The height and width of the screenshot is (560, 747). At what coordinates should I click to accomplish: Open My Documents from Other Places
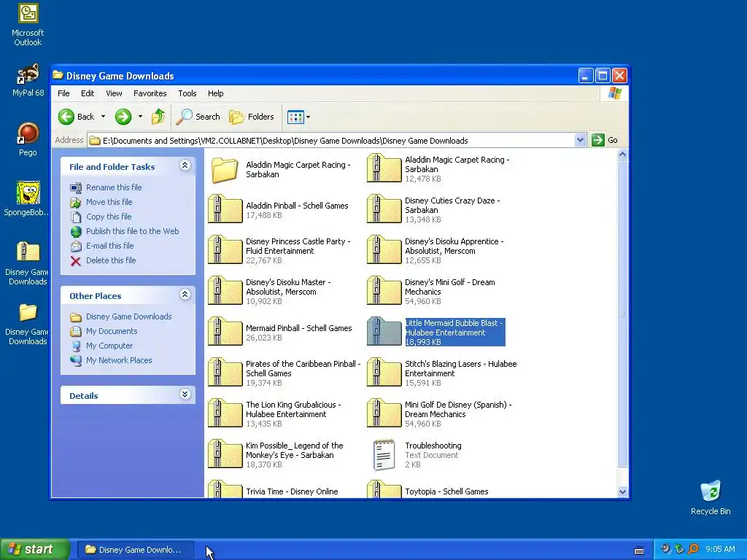tap(112, 331)
